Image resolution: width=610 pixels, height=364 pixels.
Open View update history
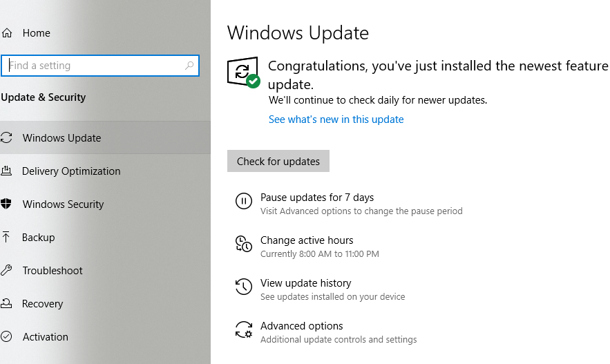point(306,283)
